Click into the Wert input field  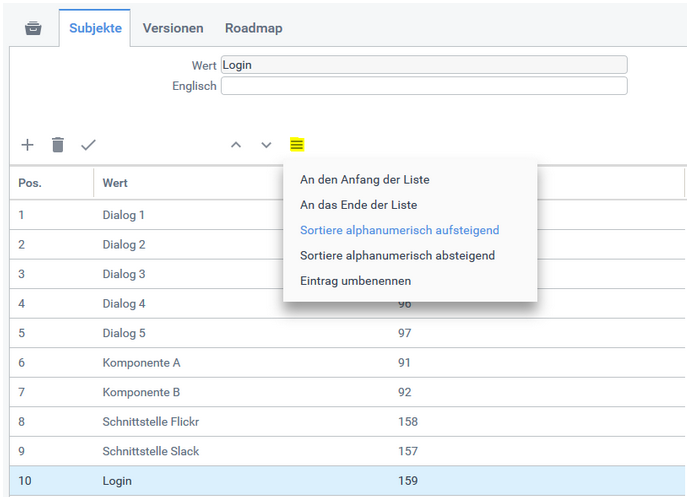(424, 65)
